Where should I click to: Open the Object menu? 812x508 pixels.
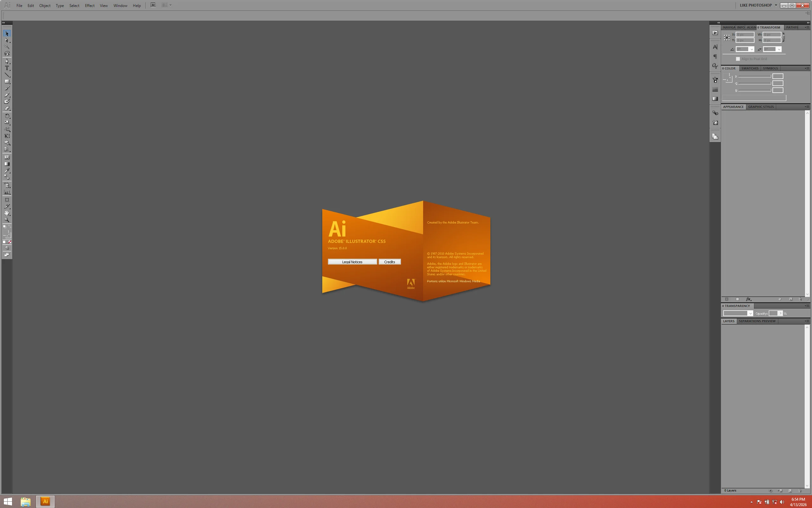tap(45, 5)
